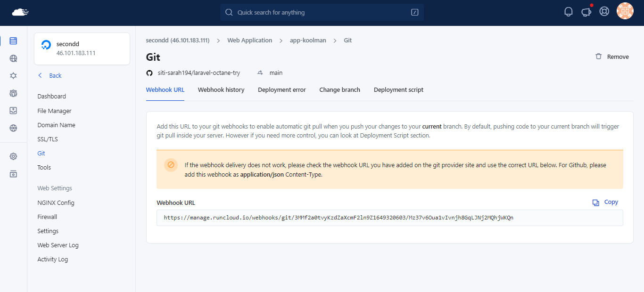Open Domain Name in the sidebar
The image size is (644, 292).
coord(57,125)
